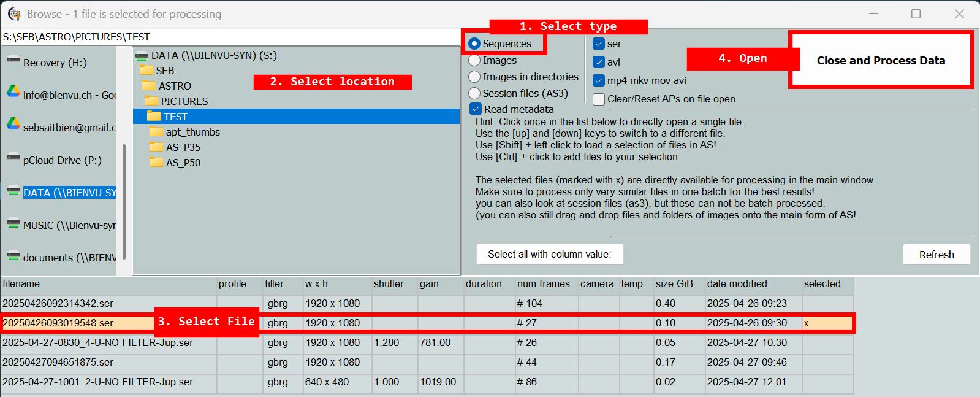Click the info@bienvu.ch Google Drive icon
The width and height of the screenshot is (980, 397).
(13, 92)
